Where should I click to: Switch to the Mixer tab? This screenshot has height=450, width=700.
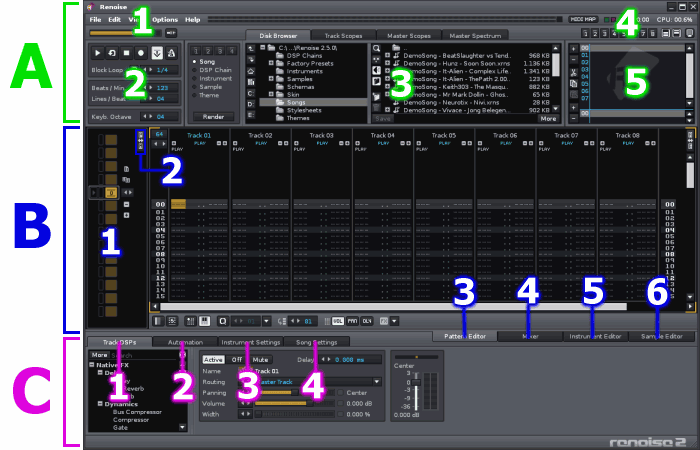(x=530, y=337)
